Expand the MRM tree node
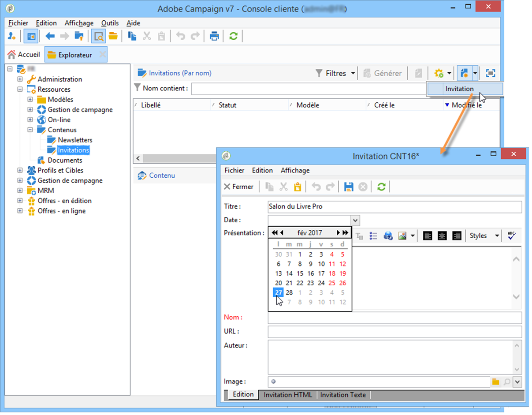The width and height of the screenshot is (532, 415). point(20,191)
